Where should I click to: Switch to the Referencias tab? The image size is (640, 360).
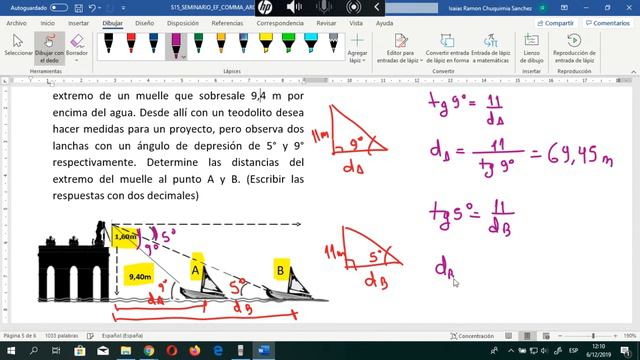[227, 23]
